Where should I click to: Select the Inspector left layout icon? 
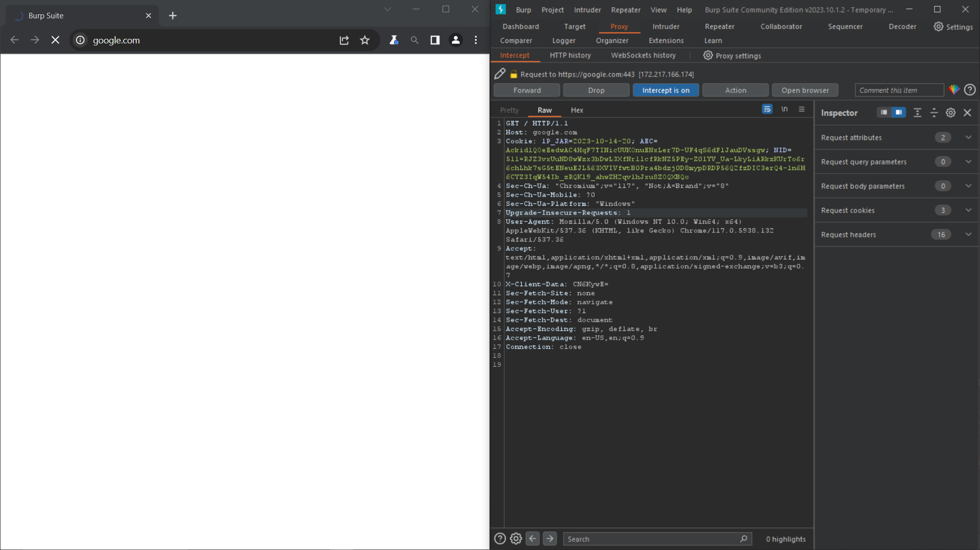tap(884, 112)
